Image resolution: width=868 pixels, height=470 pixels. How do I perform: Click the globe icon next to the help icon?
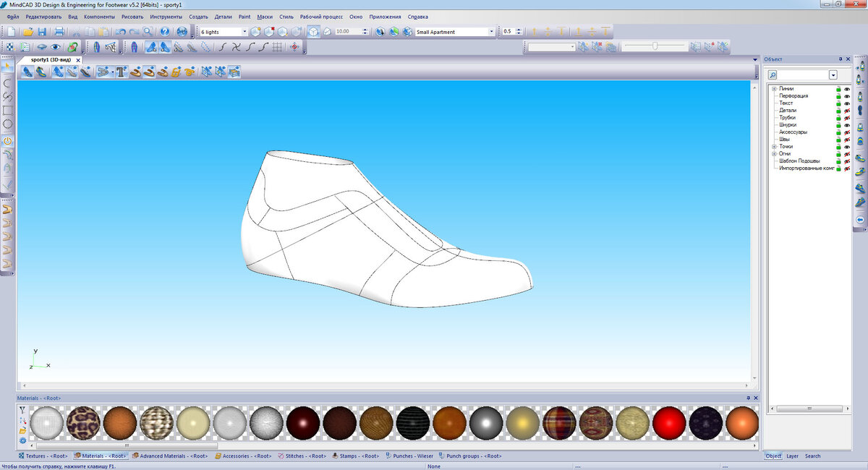click(x=182, y=32)
